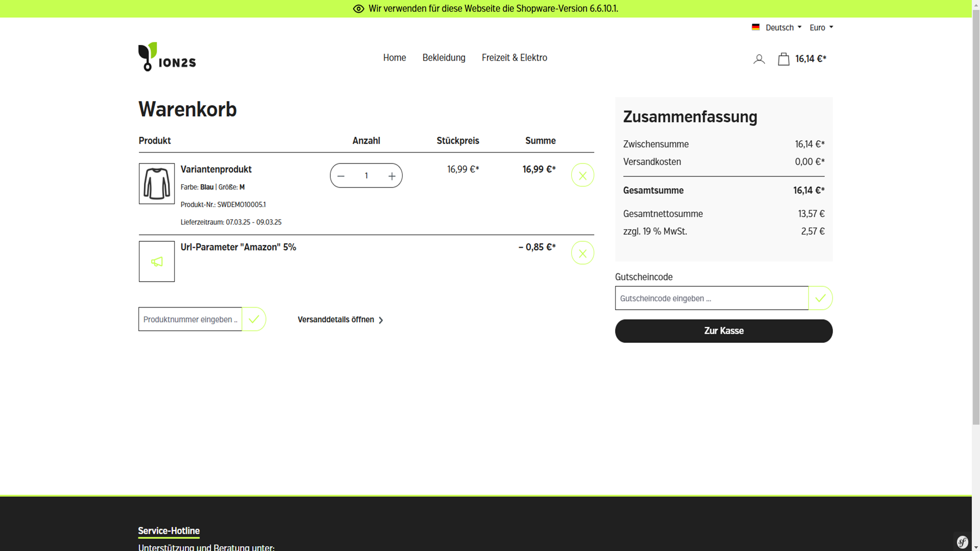
Task: Click the Variantenprodukt sweater thumbnail
Action: click(x=157, y=184)
